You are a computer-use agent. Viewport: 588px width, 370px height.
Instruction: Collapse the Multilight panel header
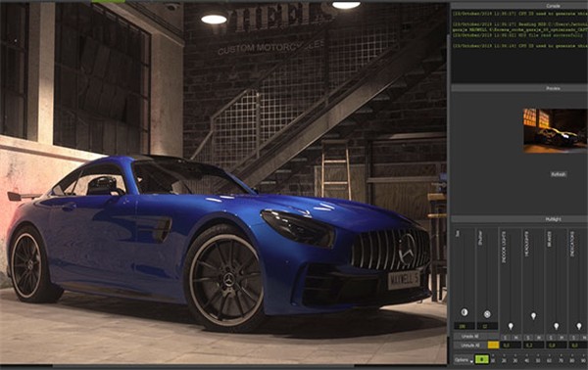click(x=519, y=219)
